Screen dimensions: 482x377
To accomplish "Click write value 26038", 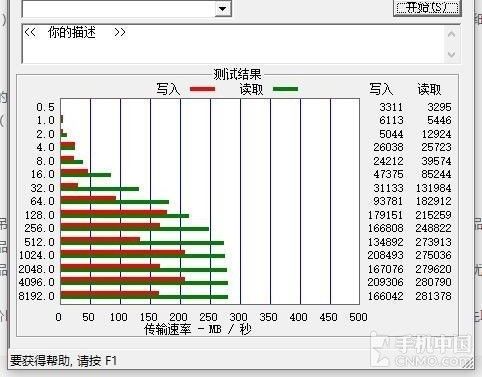I will click(x=388, y=147).
